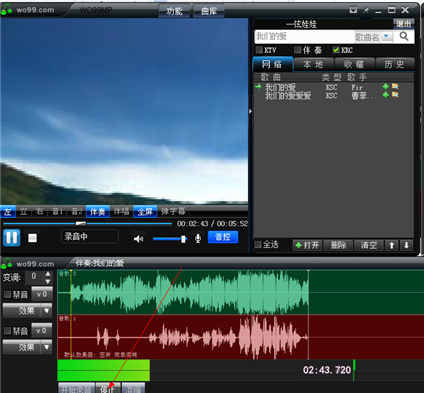Click the 清空 clear list button
Viewport: 424px width, 393px height.
click(369, 245)
